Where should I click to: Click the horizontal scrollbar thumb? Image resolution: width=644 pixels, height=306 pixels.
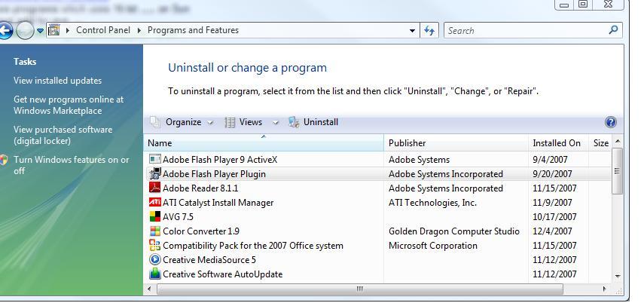[359, 289]
